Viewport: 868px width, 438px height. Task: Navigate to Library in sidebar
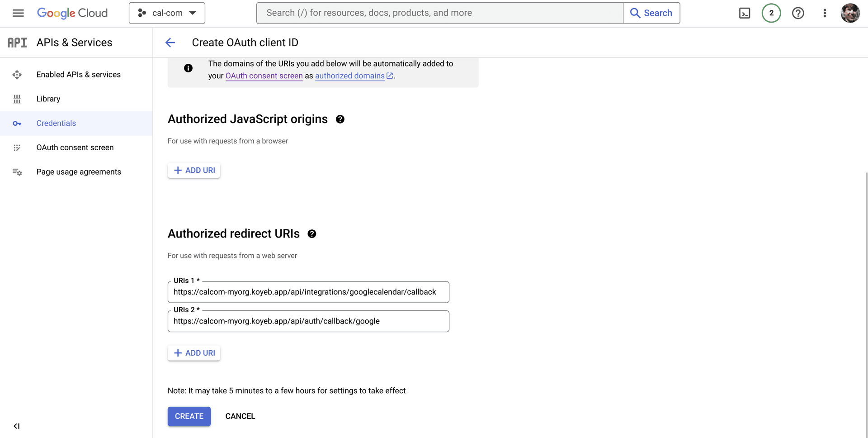point(48,99)
